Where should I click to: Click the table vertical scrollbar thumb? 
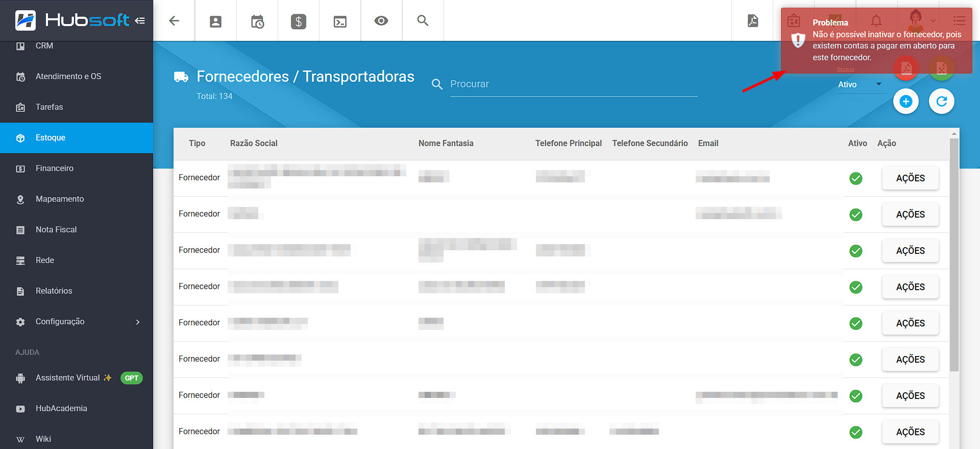coord(954,254)
